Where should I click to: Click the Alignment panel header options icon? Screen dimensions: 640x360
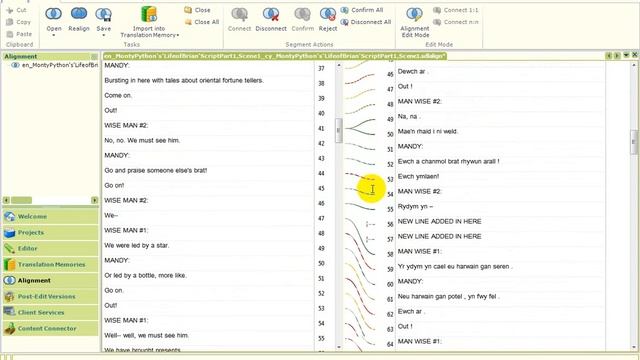(94, 56)
